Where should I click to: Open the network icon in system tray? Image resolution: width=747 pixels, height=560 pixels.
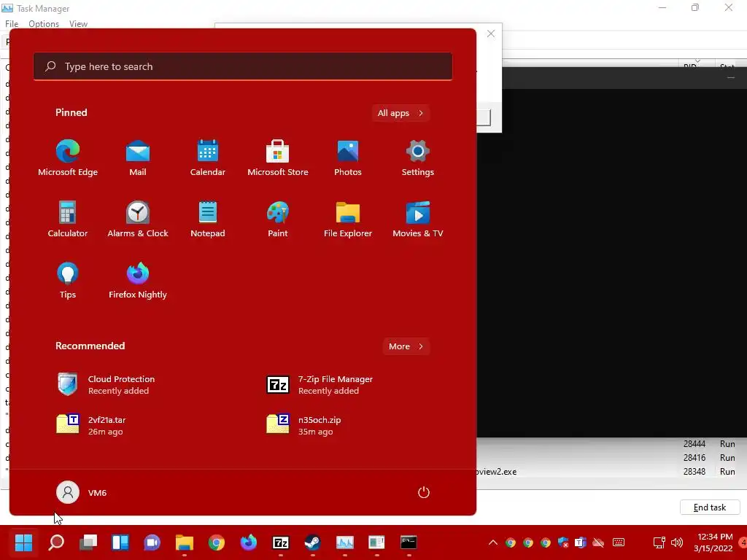click(659, 542)
